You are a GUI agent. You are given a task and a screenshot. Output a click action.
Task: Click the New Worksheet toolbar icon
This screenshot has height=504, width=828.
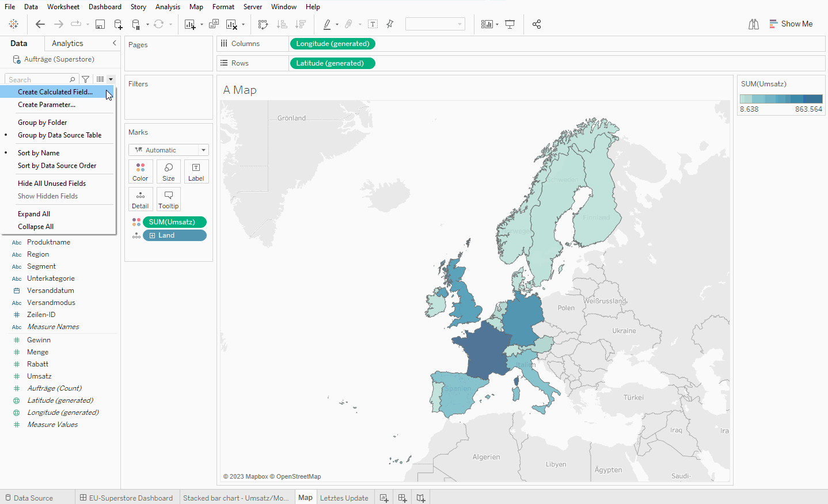pos(189,24)
